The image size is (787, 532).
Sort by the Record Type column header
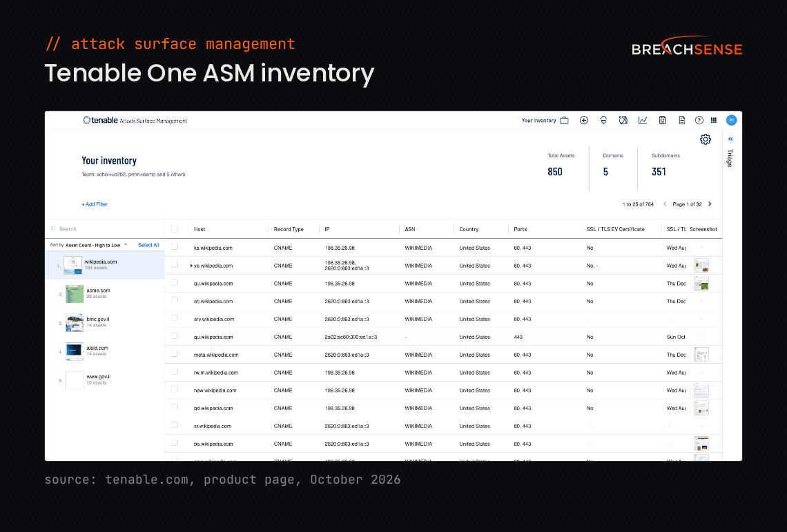(289, 229)
